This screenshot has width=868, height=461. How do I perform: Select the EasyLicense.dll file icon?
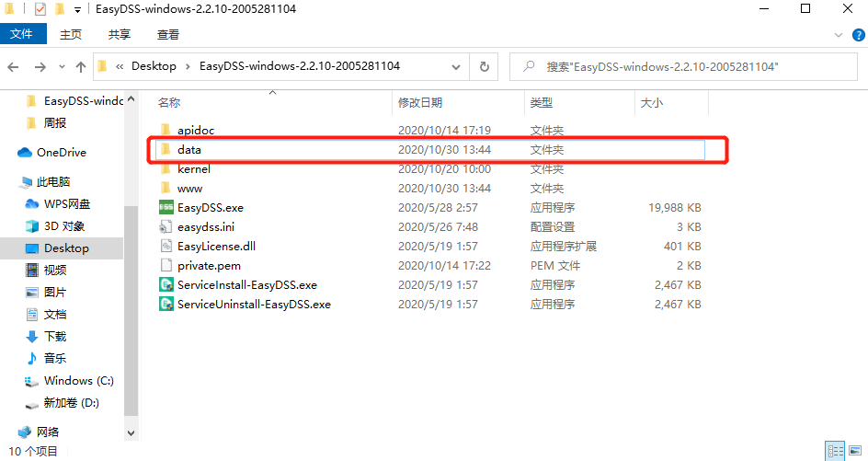(166, 246)
